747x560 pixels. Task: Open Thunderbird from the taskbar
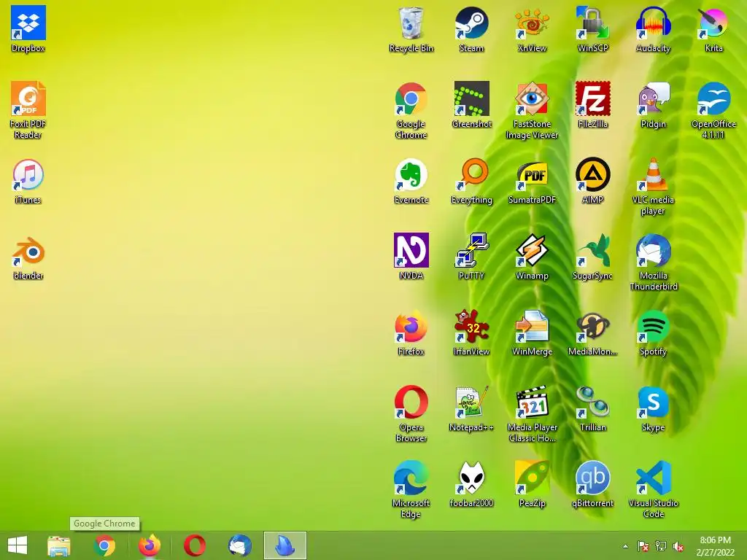point(239,545)
